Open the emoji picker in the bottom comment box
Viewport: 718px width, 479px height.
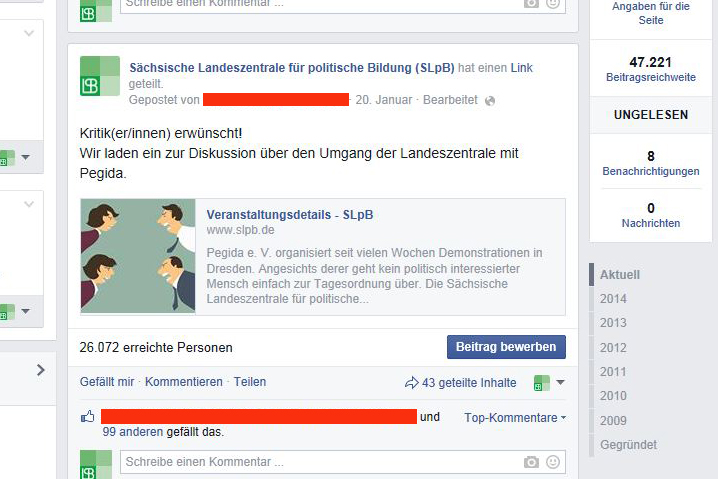point(553,462)
